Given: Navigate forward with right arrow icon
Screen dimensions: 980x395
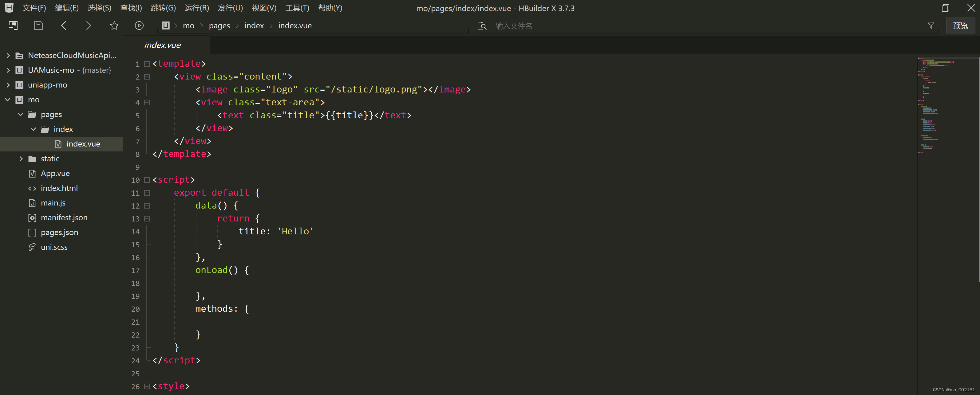Looking at the screenshot, I should (89, 25).
